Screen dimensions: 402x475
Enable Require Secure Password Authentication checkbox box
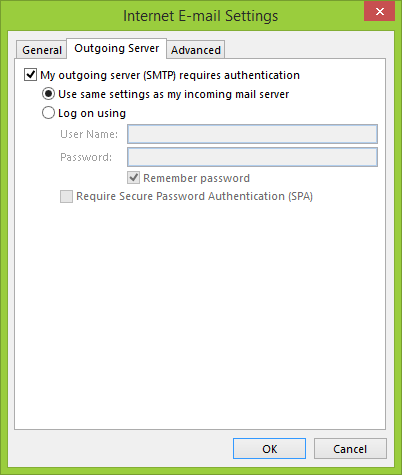[66, 196]
